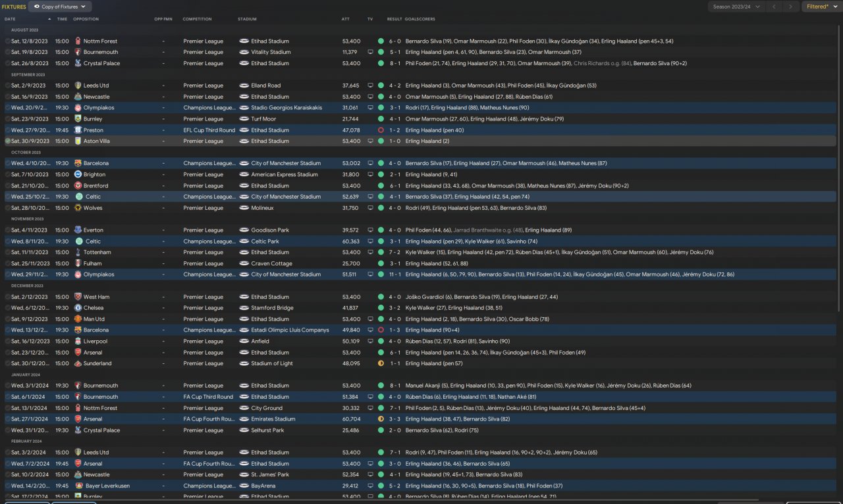The image size is (843, 504).
Task: Click the red loss indicator in the Preston row
Action: coord(381,130)
